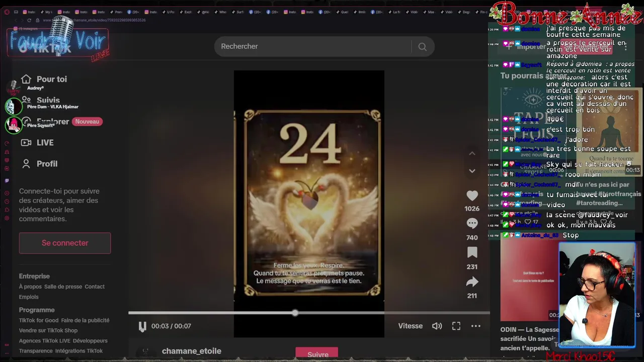The height and width of the screenshot is (362, 644).
Task: Click the Home house icon
Action: pyautogui.click(x=26, y=79)
